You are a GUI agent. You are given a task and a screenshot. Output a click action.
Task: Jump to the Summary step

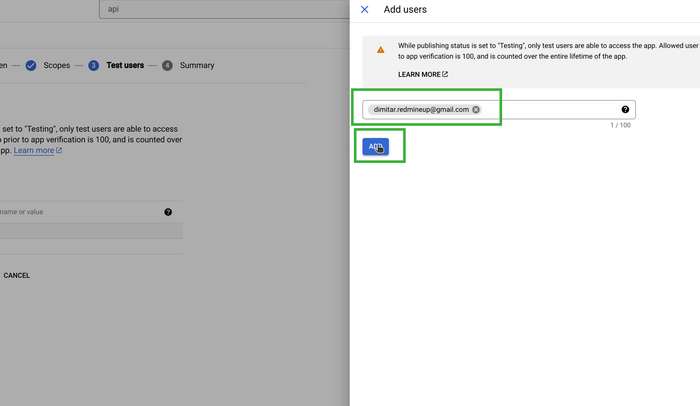coord(197,65)
